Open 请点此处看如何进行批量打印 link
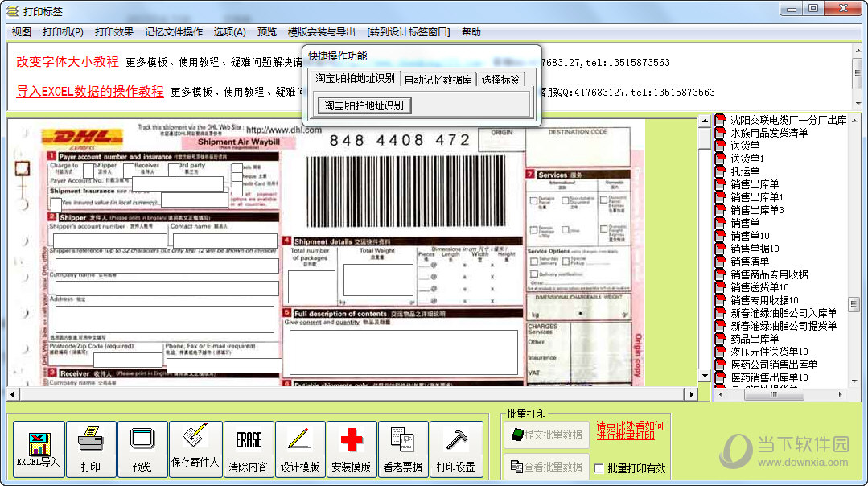 click(630, 430)
